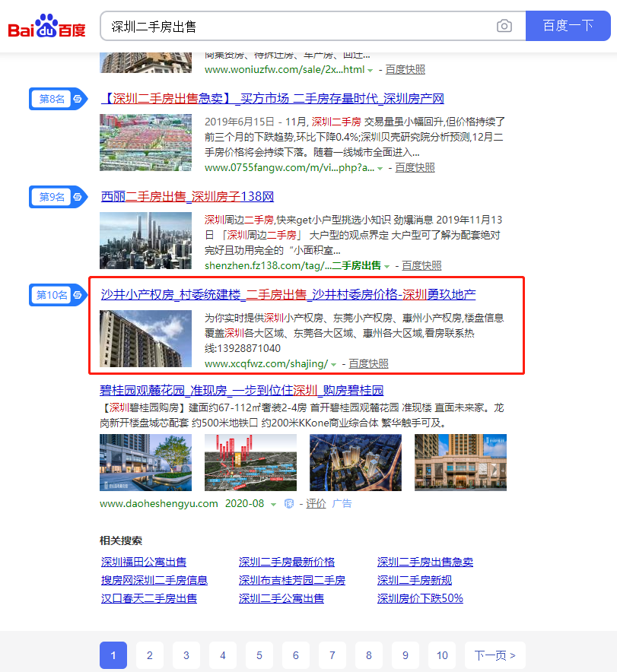Search related term 深圳福田公寓出售
617x672 pixels.
(144, 562)
